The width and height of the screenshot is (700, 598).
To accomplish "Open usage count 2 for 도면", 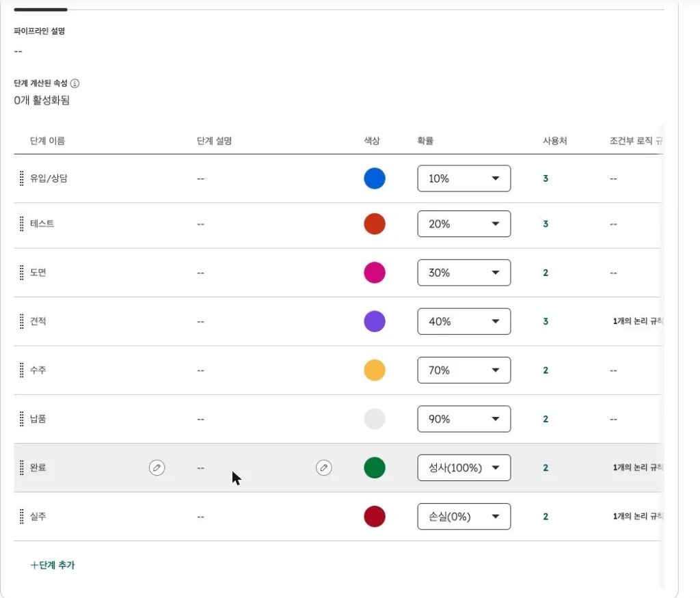I will pyautogui.click(x=546, y=273).
